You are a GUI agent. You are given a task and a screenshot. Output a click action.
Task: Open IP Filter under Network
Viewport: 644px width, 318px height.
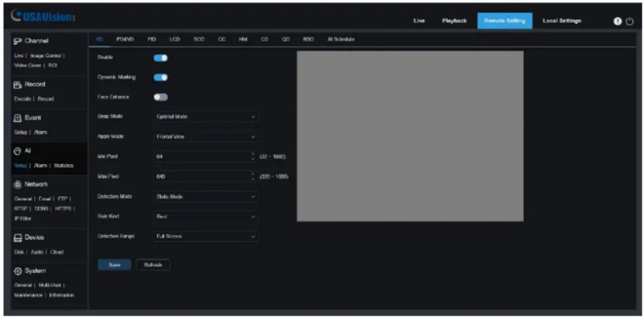click(22, 218)
